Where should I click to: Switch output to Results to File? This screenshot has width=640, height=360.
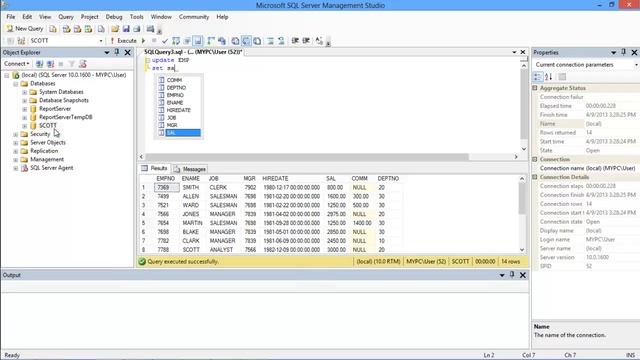[257, 41]
